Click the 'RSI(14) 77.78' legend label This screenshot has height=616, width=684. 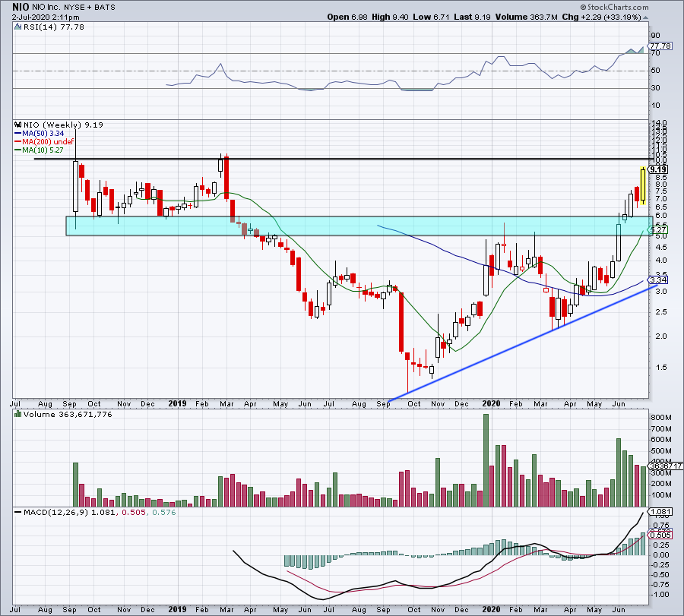[53, 27]
